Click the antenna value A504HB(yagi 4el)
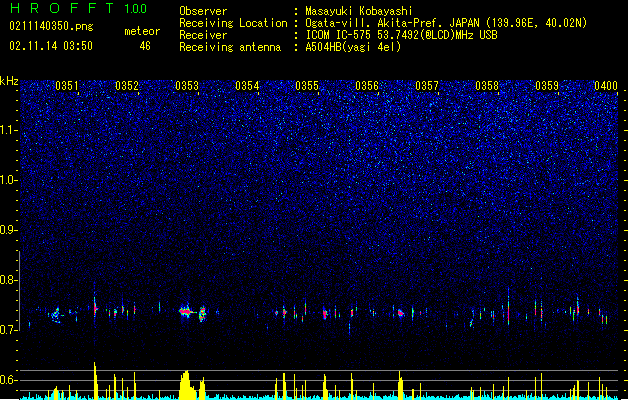 coord(353,47)
